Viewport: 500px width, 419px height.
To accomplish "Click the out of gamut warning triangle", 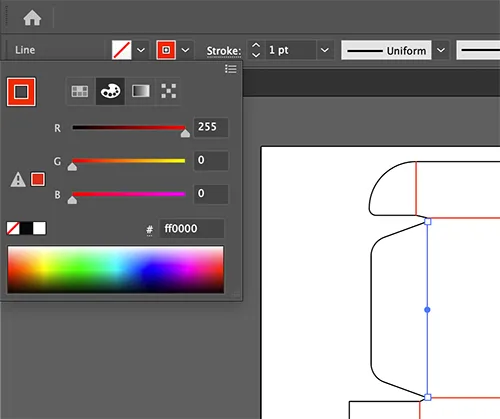I will [18, 179].
